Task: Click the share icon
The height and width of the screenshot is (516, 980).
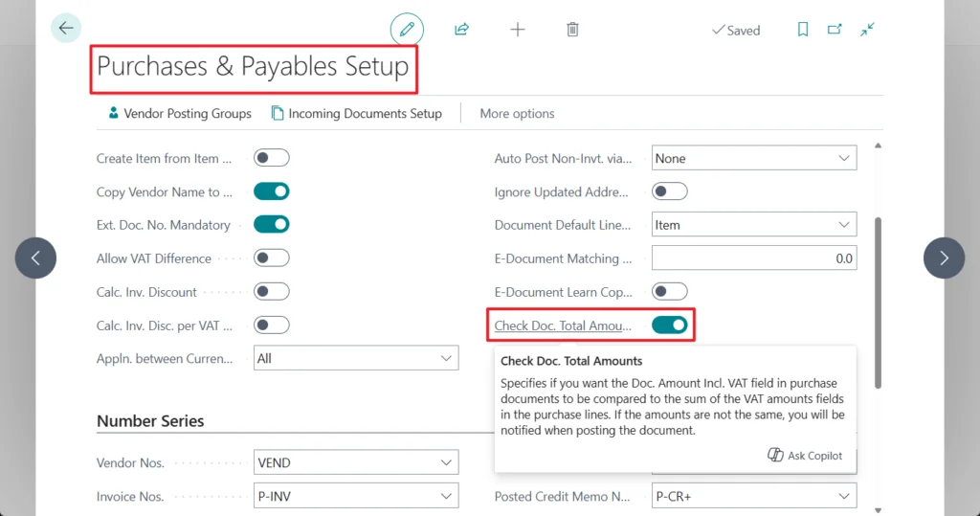Action: (461, 30)
